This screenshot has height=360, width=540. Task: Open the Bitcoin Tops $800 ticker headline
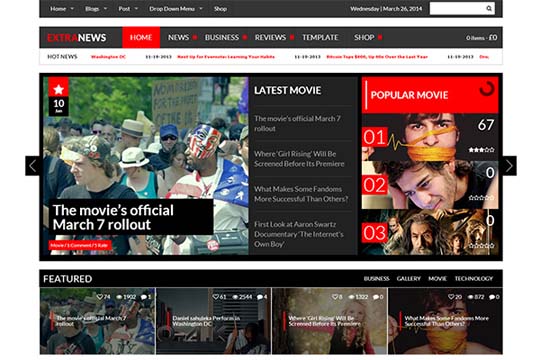click(377, 57)
